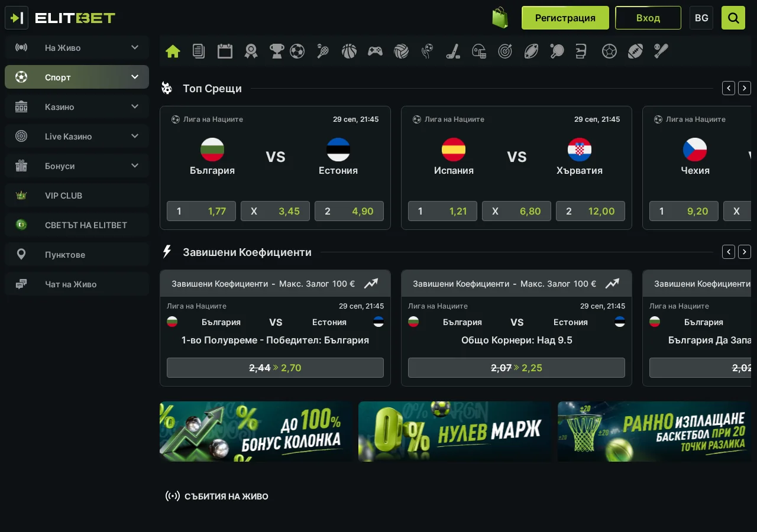
Task: Pick boosted odds 2,25 for Общо Корнери
Action: pos(516,368)
